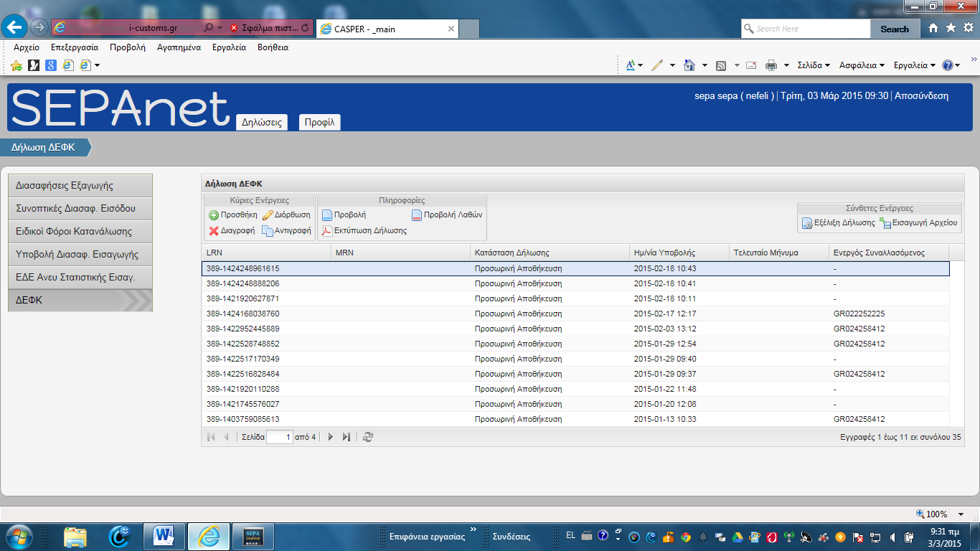Select row LRN 389-1424168038760
Viewport: 980px width, 551px height.
(x=575, y=314)
